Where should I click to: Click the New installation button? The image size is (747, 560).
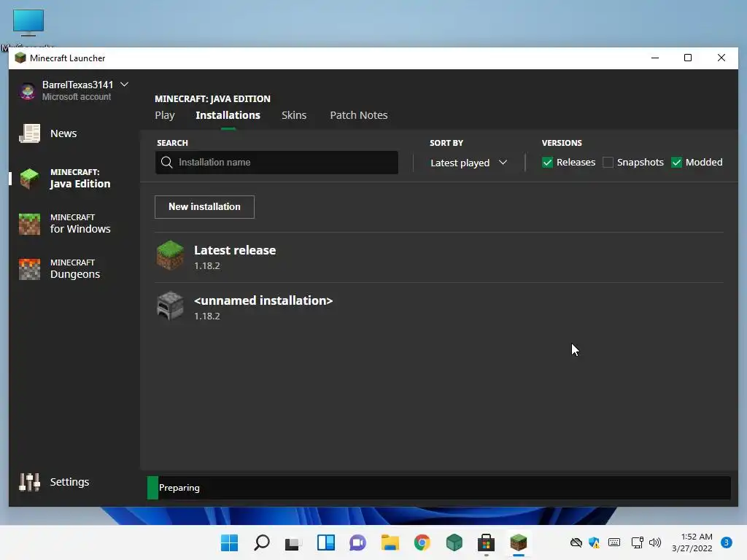(x=204, y=206)
